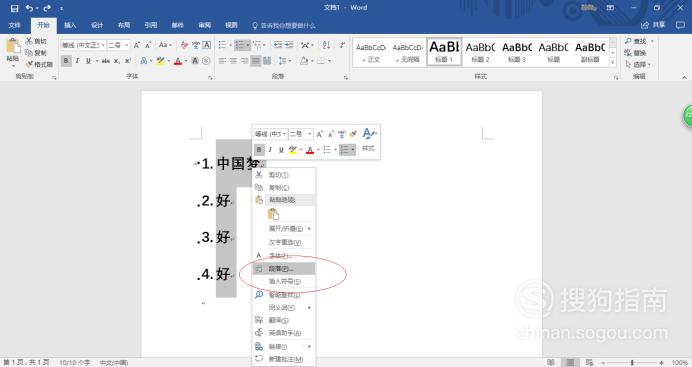Open the Borders dropdown in Paragraph group
Viewport: 692px width, 367px height.
tap(329, 61)
